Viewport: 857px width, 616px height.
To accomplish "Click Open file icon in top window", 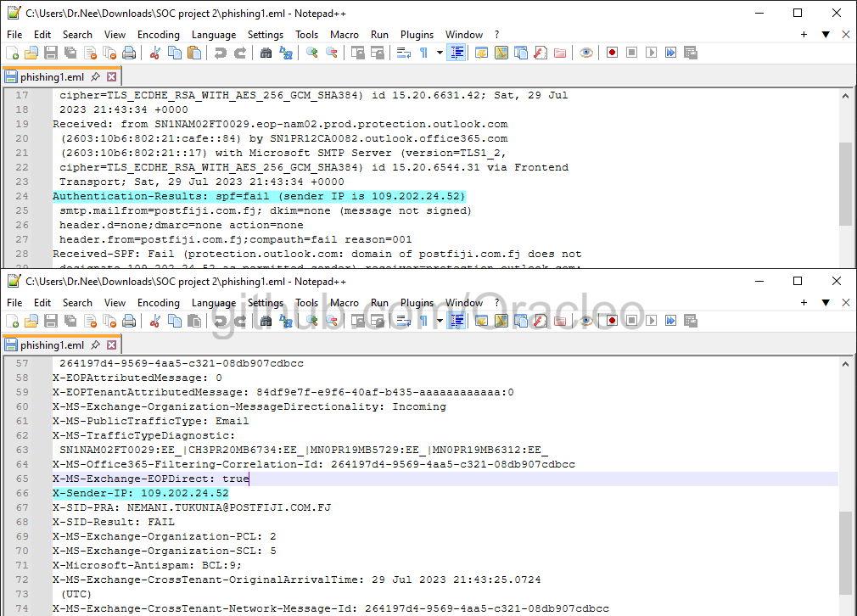I will tap(31, 53).
